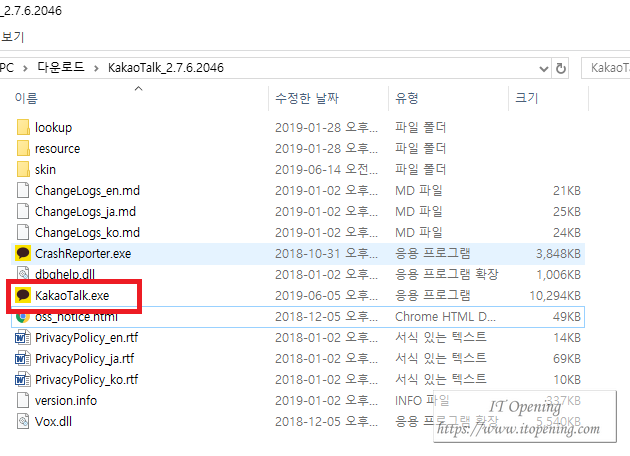Screen dimensions: 630x456
Task: Click the 1,006KB size of dbghelp.dll
Action: (558, 275)
